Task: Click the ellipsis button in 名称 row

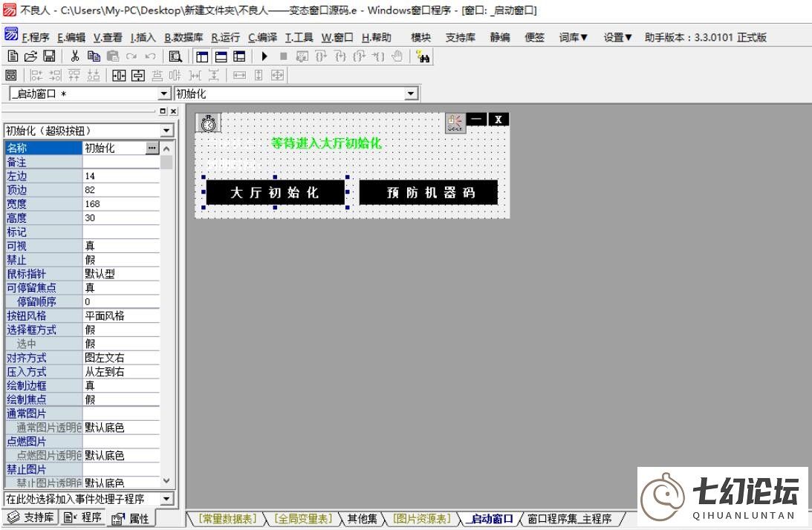Action: click(x=152, y=148)
